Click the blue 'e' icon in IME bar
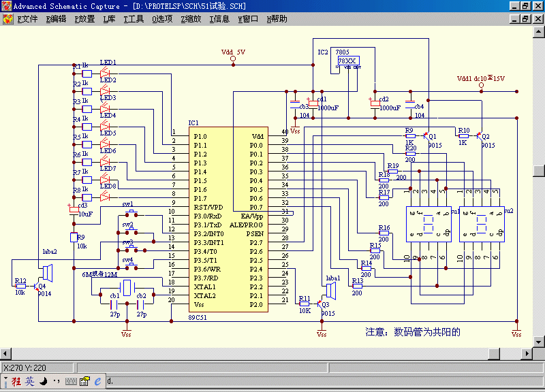545x392 pixels. pos(98,381)
